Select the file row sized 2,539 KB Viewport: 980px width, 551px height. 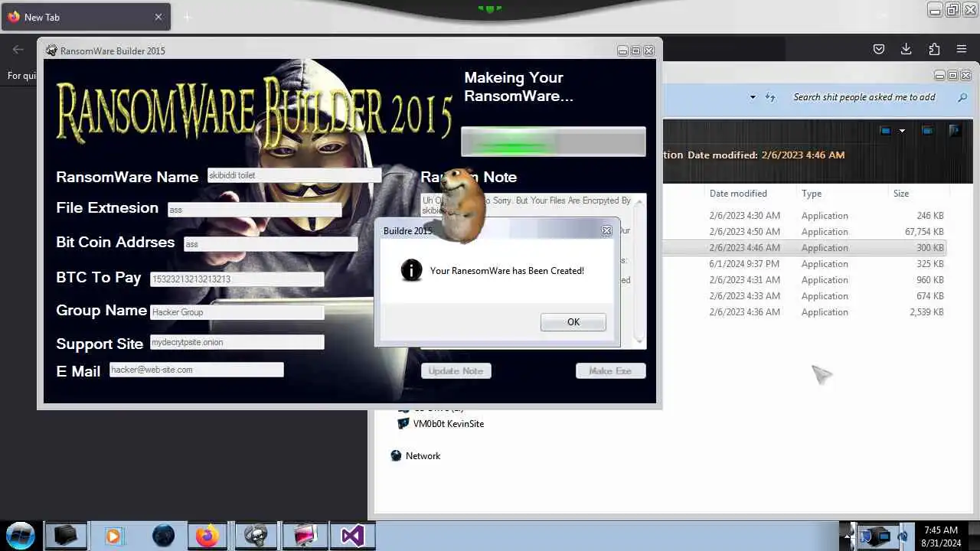click(804, 312)
